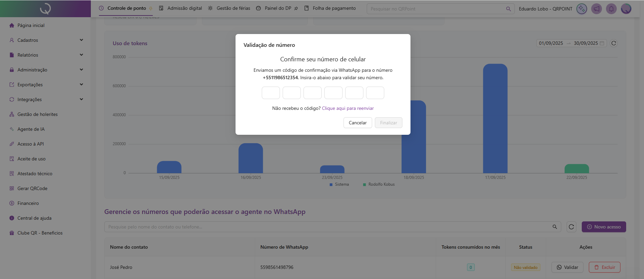Select first verification code digit box
The width and height of the screenshot is (644, 279).
click(271, 93)
